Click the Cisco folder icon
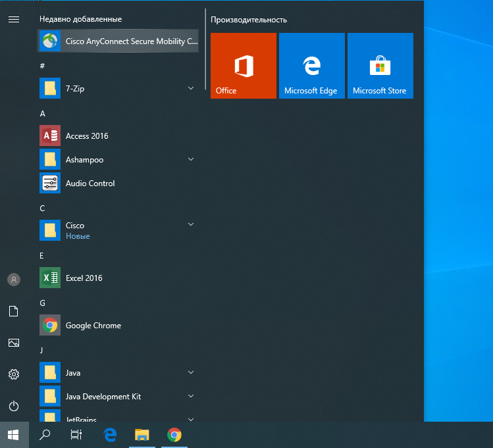The image size is (493, 448). [50, 230]
